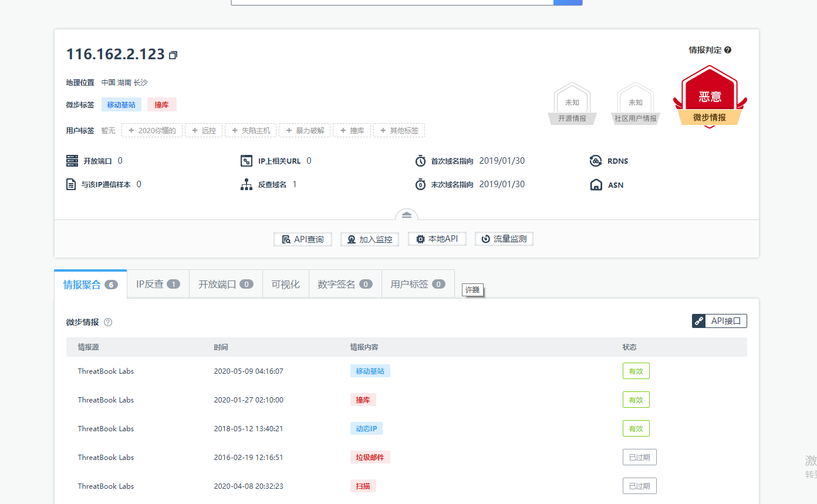Click 有效 status in 2018-05-12 row
The image size is (817, 504).
[x=636, y=428]
